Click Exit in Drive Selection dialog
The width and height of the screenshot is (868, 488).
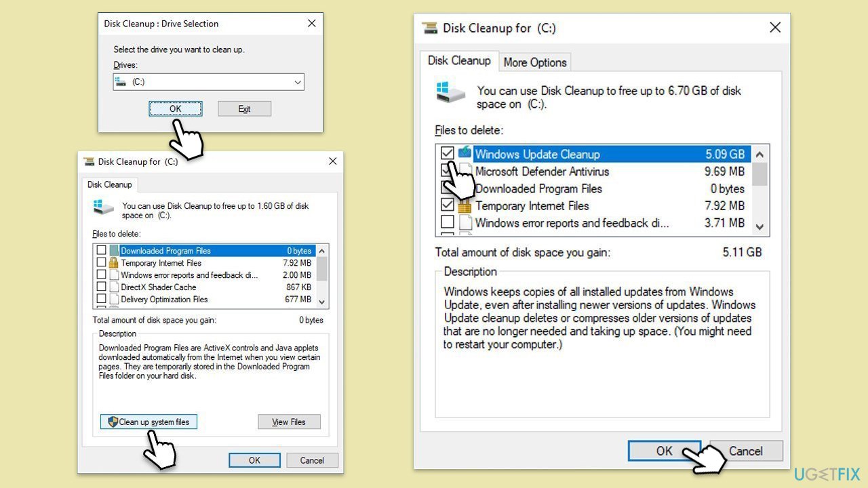click(244, 108)
